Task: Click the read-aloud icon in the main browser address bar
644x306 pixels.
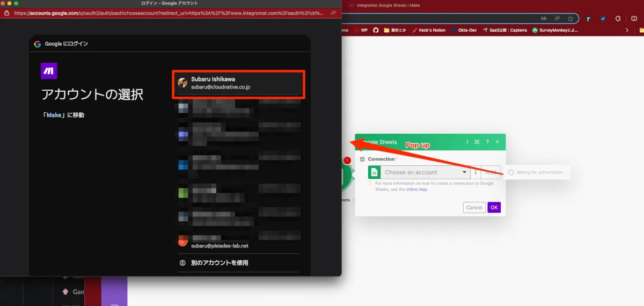Action: 557,18
